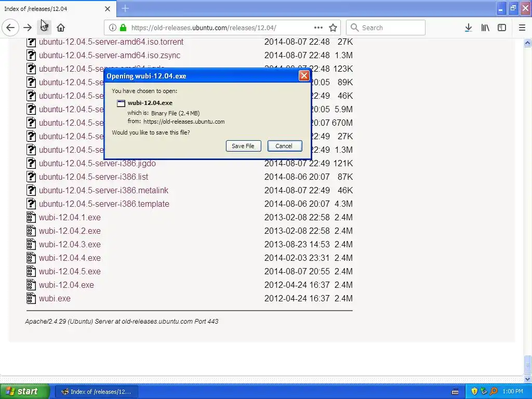Close the Index of /releases/12.04 tab
The height and width of the screenshot is (399, 532).
point(108,9)
